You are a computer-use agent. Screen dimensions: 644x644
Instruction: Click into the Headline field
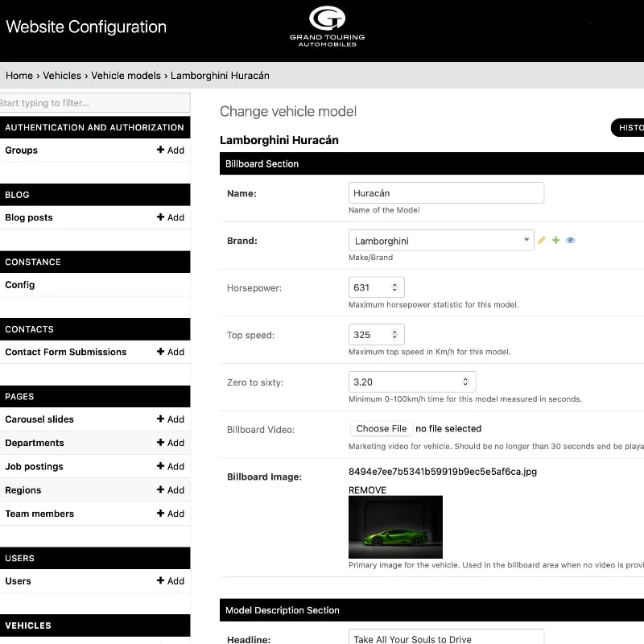(446, 637)
